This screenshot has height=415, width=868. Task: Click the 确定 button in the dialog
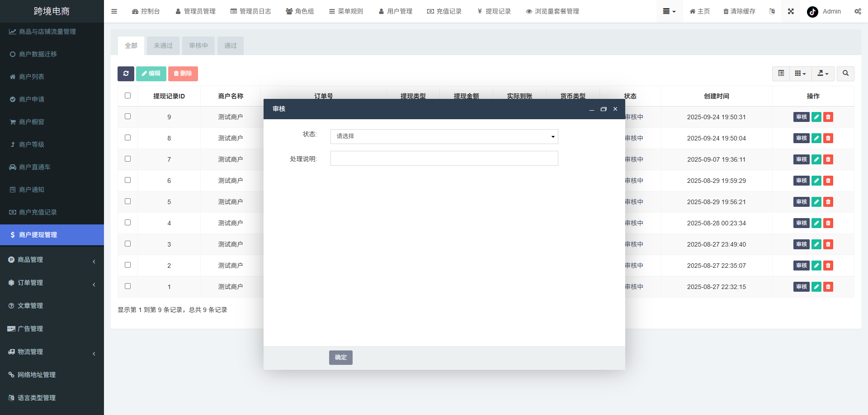click(x=340, y=357)
